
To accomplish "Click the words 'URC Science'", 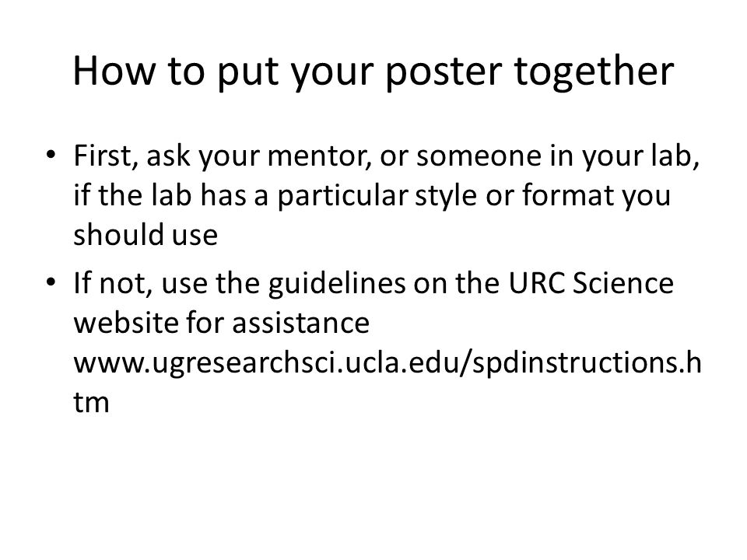I will click(591, 283).
